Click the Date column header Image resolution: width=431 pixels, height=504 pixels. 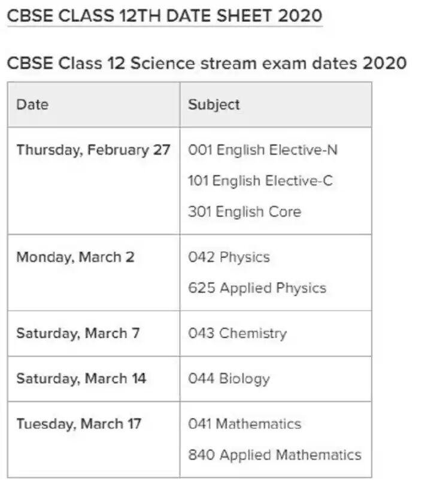click(32, 104)
